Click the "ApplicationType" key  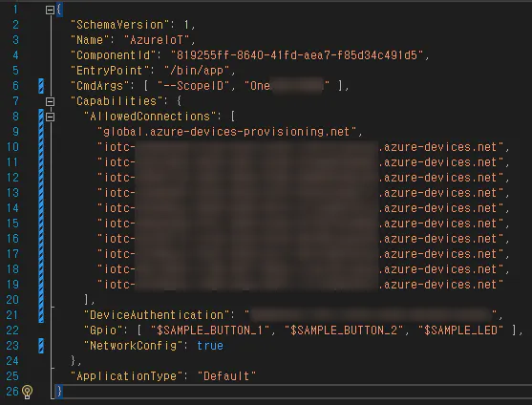127,376
